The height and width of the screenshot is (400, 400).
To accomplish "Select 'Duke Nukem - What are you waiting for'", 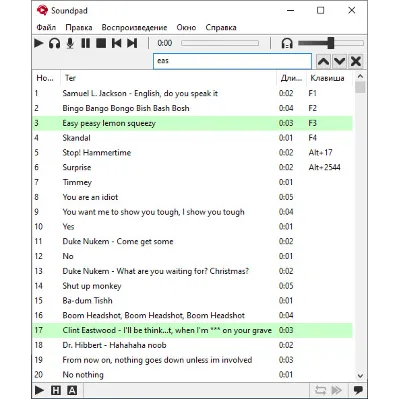I will click(192, 271).
